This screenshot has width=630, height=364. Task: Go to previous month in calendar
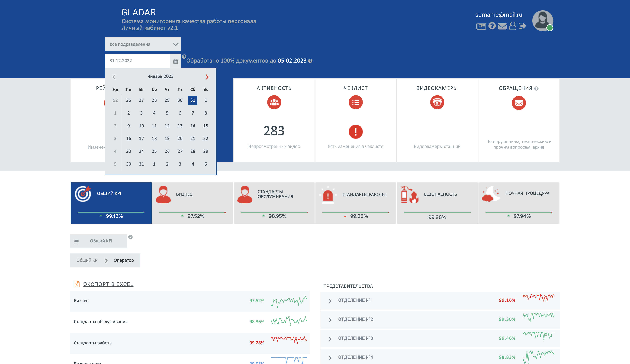pyautogui.click(x=114, y=77)
